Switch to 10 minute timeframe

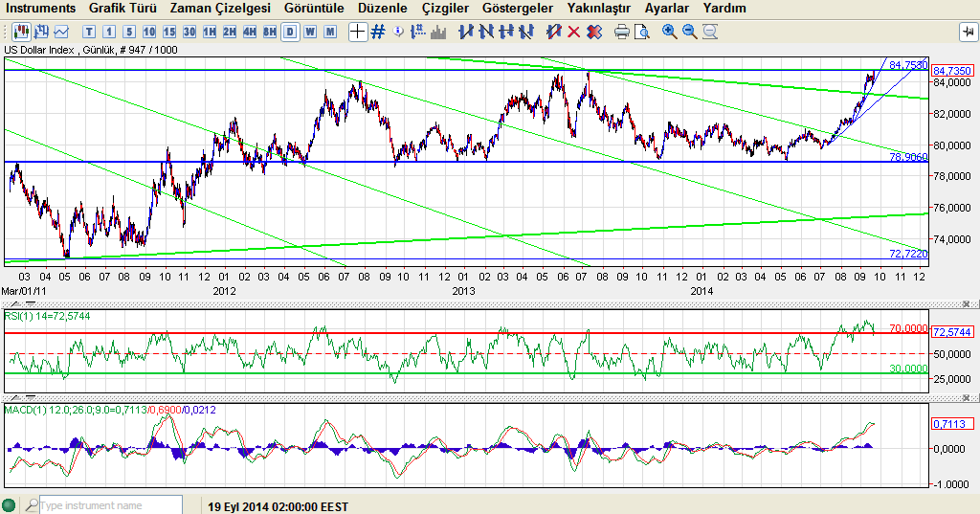pyautogui.click(x=148, y=32)
